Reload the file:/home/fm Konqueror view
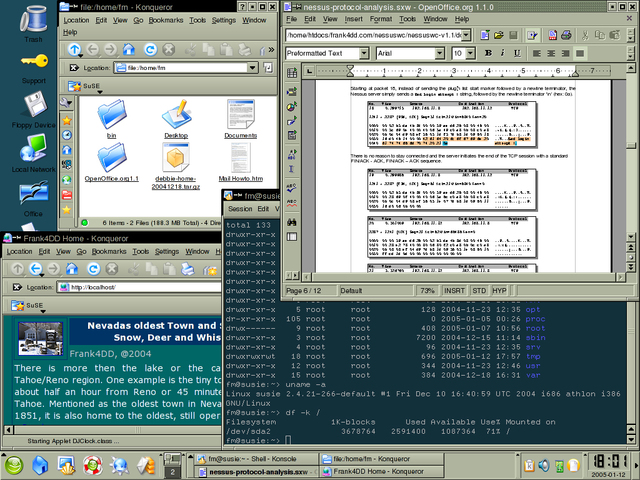Screen dimensions: 640x480 tap(150, 50)
